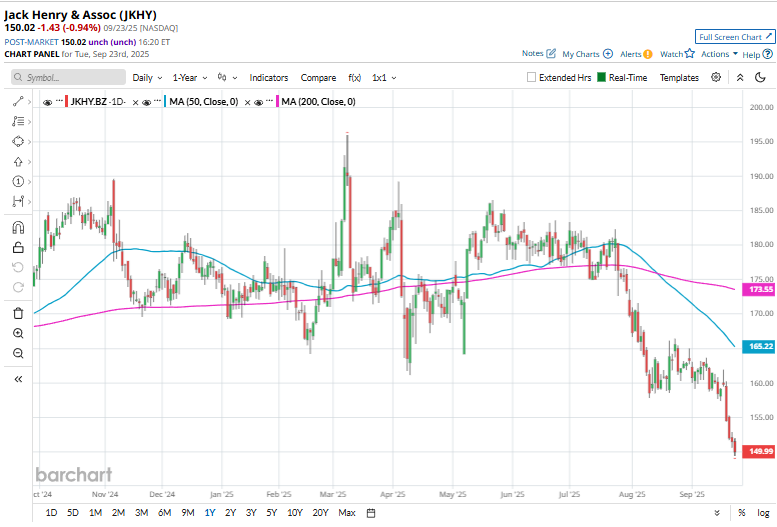Add chart to My Charts
This screenshot has width=777, height=527.
608,54
